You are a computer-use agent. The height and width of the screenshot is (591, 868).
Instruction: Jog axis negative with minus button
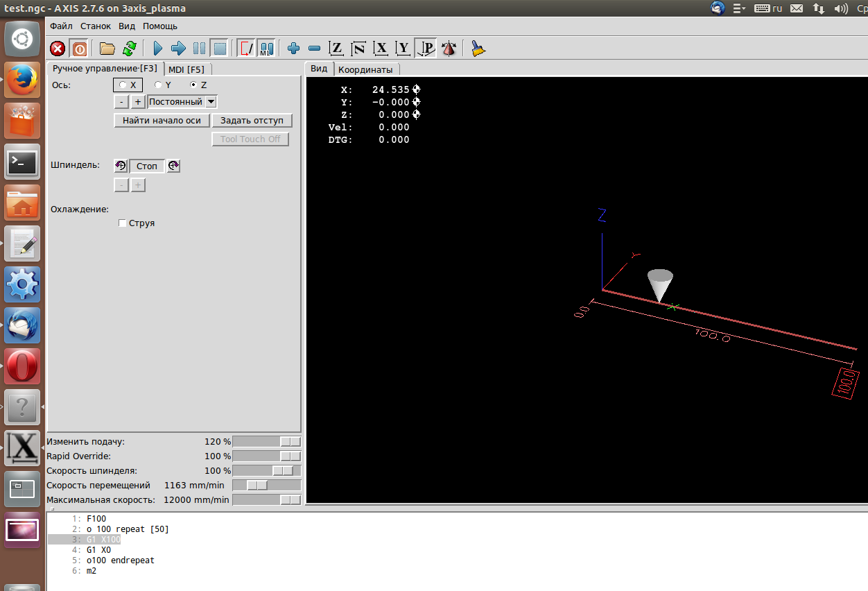pos(121,102)
